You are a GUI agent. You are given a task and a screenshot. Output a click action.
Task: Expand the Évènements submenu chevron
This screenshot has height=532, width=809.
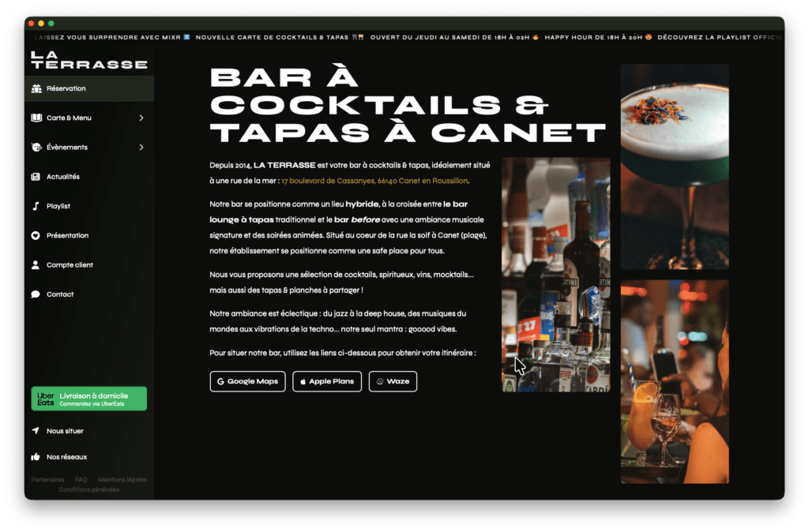point(143,147)
